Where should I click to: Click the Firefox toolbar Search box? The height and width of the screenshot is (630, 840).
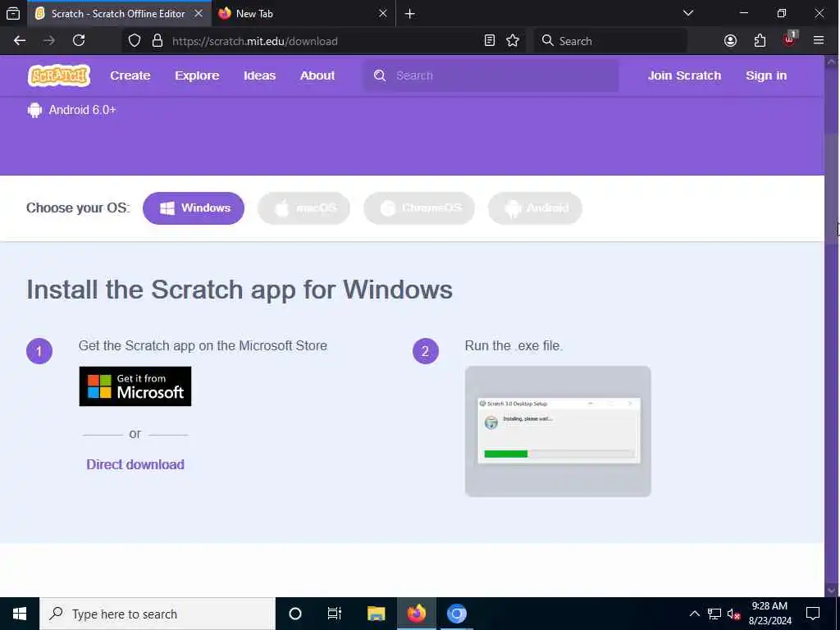tap(610, 41)
